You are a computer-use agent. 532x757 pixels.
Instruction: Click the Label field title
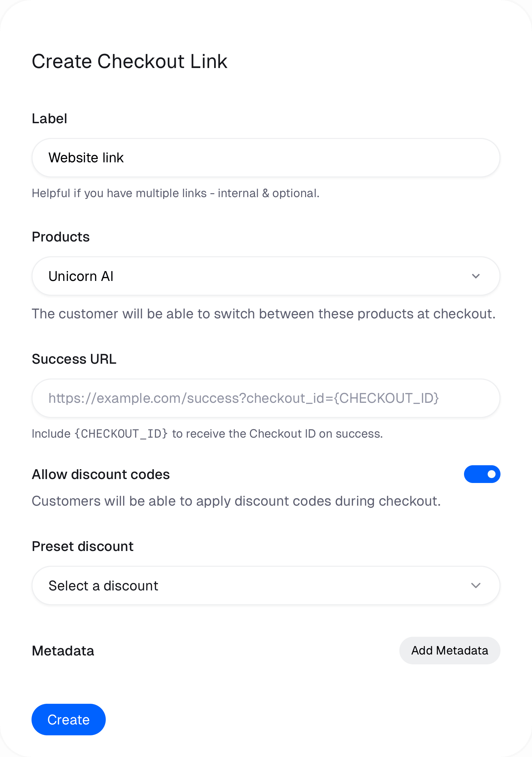click(x=50, y=119)
